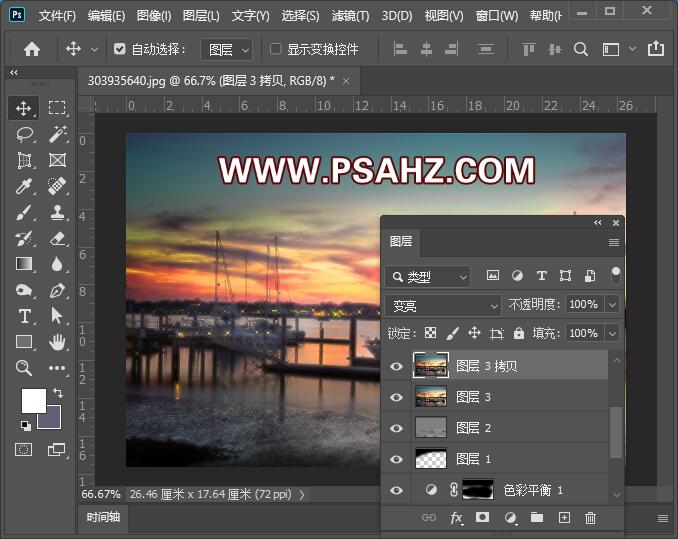Select the Clone Stamp tool
The image size is (678, 539).
[x=57, y=213]
